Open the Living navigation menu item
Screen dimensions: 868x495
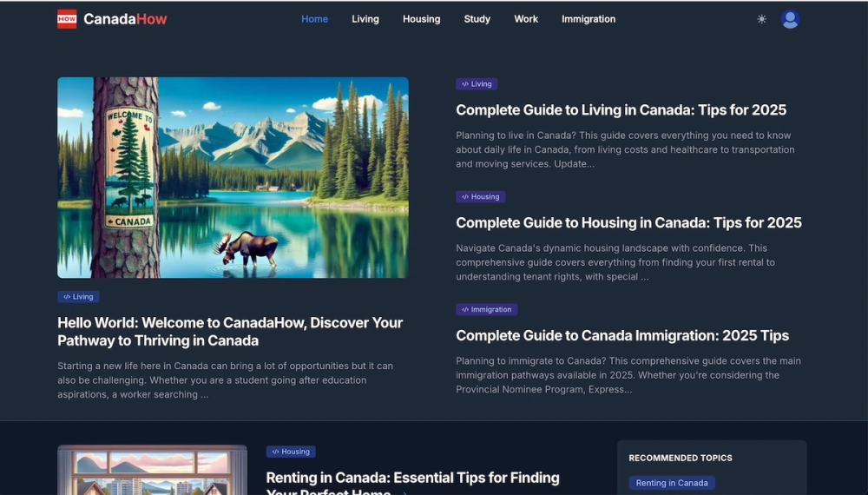[x=365, y=19]
